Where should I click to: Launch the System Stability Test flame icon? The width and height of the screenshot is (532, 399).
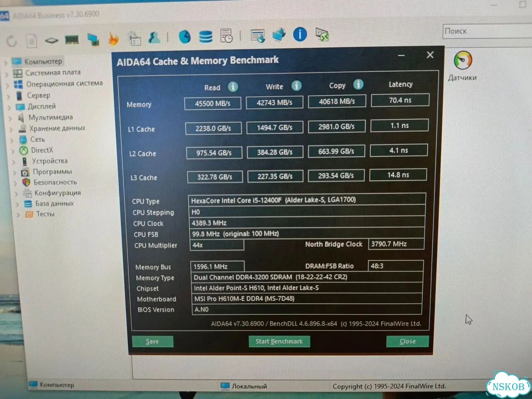[x=113, y=39]
